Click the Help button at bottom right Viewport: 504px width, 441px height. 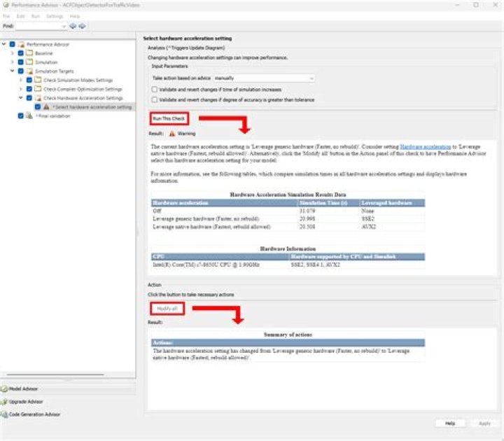pos(450,423)
